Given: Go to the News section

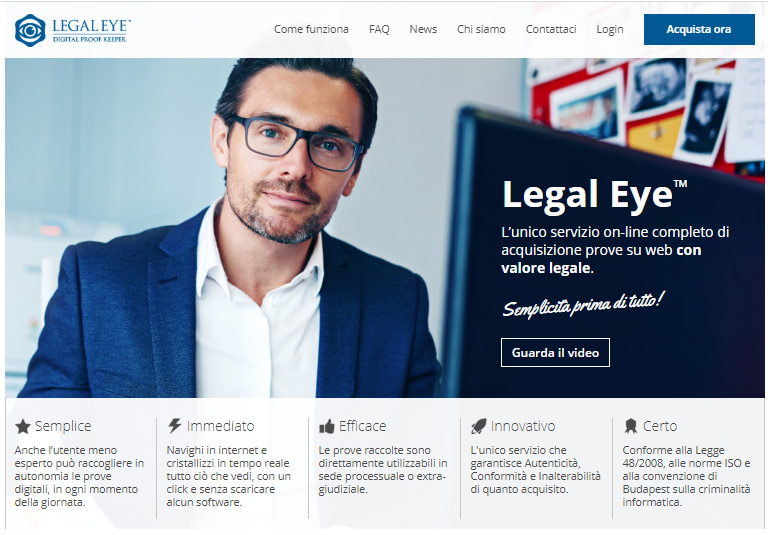Looking at the screenshot, I should click(423, 29).
